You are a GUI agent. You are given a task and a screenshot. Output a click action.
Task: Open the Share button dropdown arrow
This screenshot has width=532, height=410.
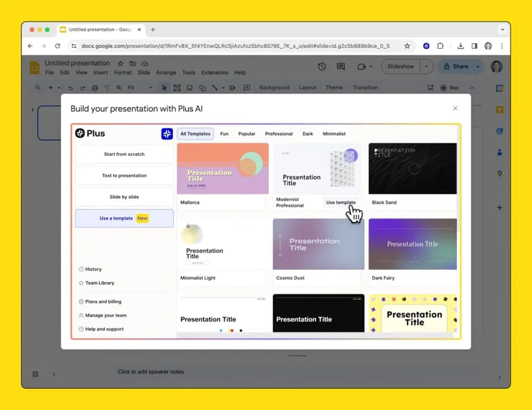tap(479, 66)
